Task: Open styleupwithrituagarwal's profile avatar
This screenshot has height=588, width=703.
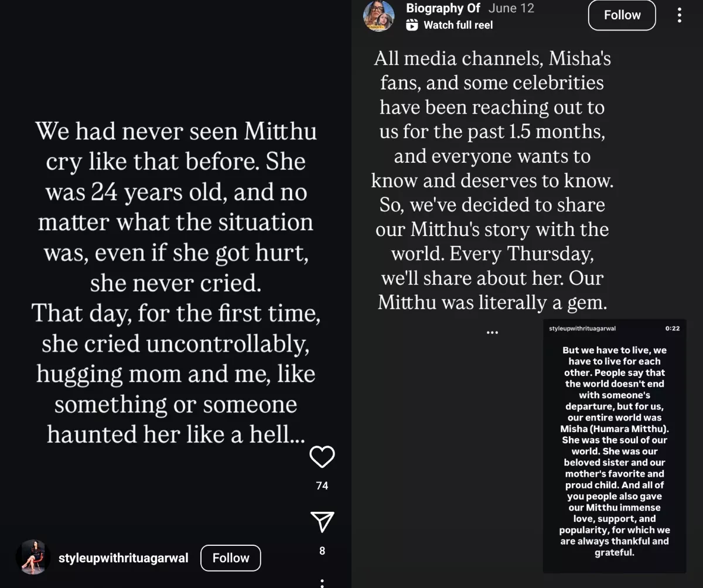Action: coord(32,557)
